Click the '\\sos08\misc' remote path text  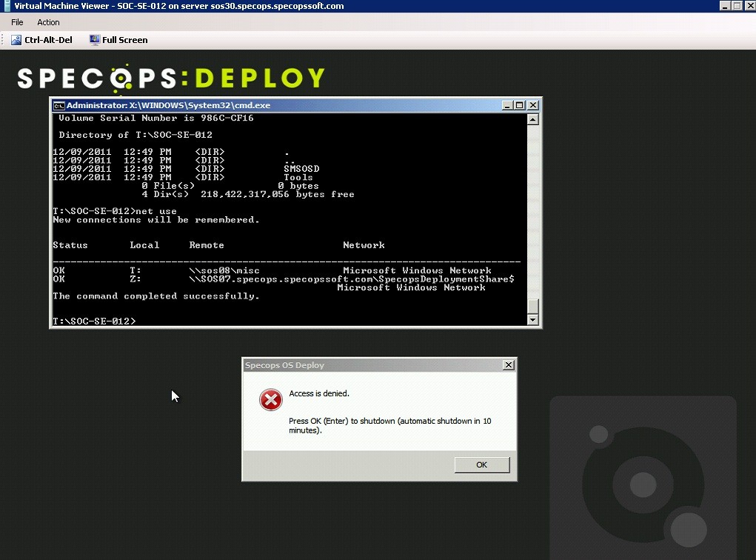pos(224,270)
